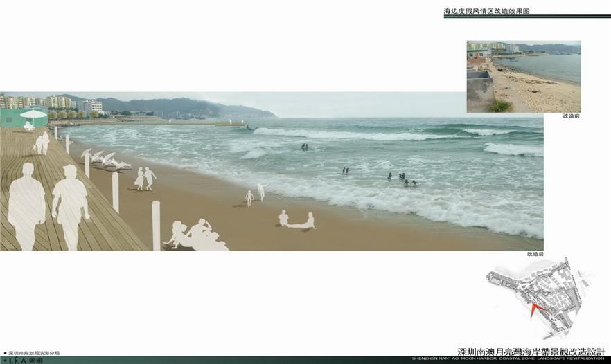611x364 pixels.
Task: Click the tallest white bollard post in foreground
Action: coord(156,224)
